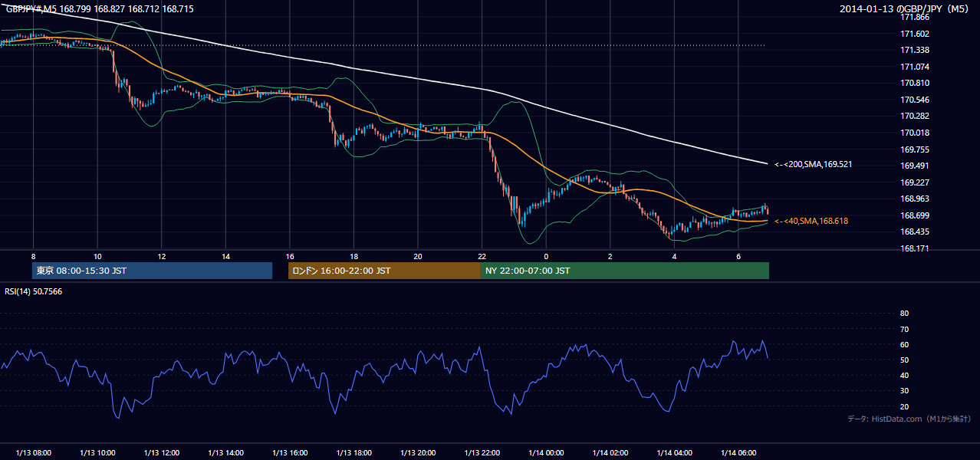Click RSI axis level 20
Viewport: 980px width, 460px height.
pos(904,406)
